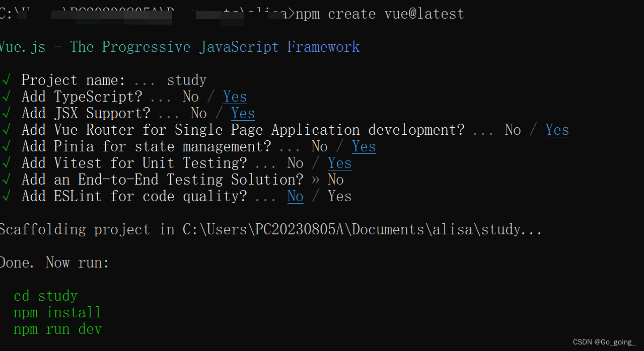Click the green checkmark beside Add ESLint
The height and width of the screenshot is (351, 644).
(x=6, y=196)
